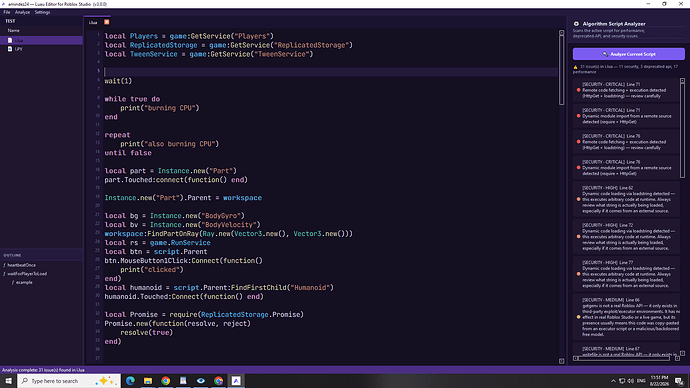The height and width of the screenshot is (388, 690).
Task: Place cursor on empty line 5
Action: [330, 72]
